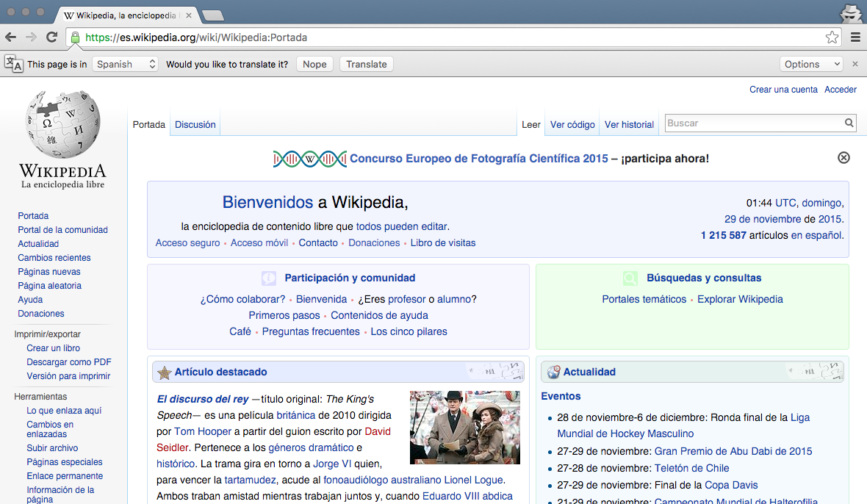Click the browser back arrow
867x504 pixels.
tap(10, 37)
